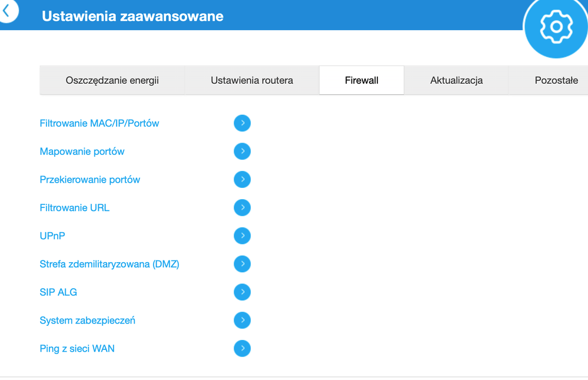Image resolution: width=588 pixels, height=380 pixels.
Task: Switch to the Ustawienia routera tab
Action: click(251, 80)
